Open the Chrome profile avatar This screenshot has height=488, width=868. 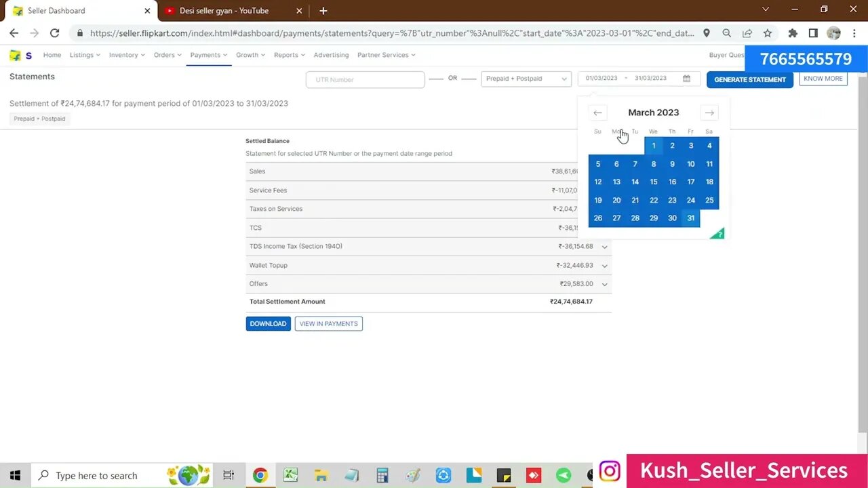coord(834,33)
